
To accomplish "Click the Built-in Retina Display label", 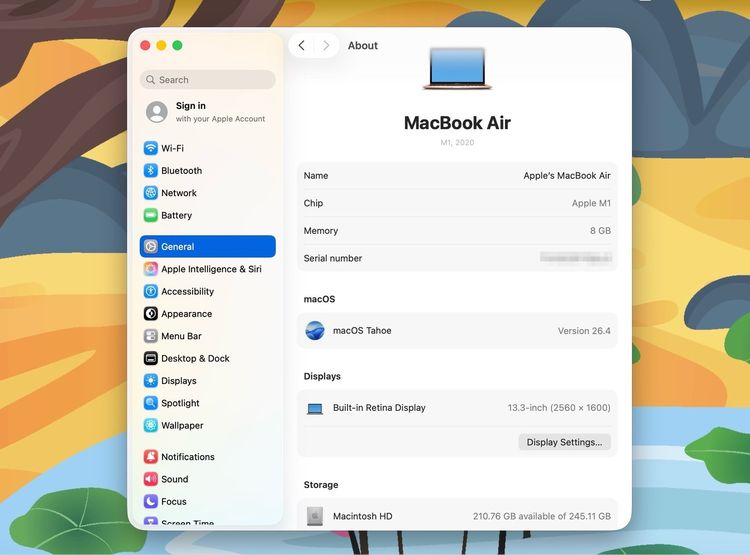I will (x=379, y=408).
